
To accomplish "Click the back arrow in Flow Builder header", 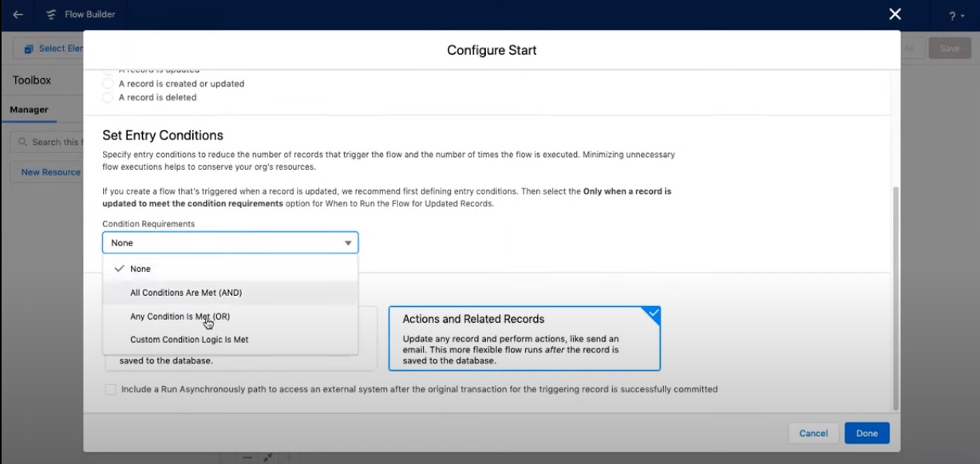I will 18,14.
